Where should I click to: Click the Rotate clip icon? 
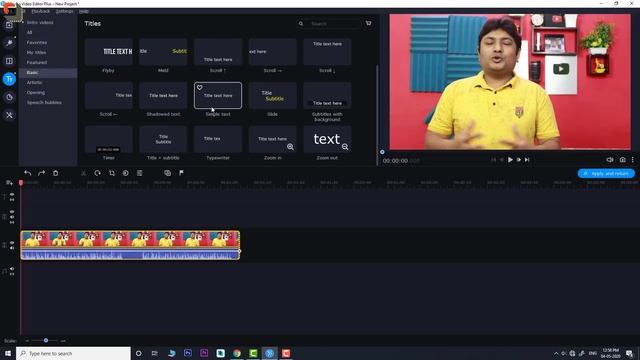(x=98, y=173)
